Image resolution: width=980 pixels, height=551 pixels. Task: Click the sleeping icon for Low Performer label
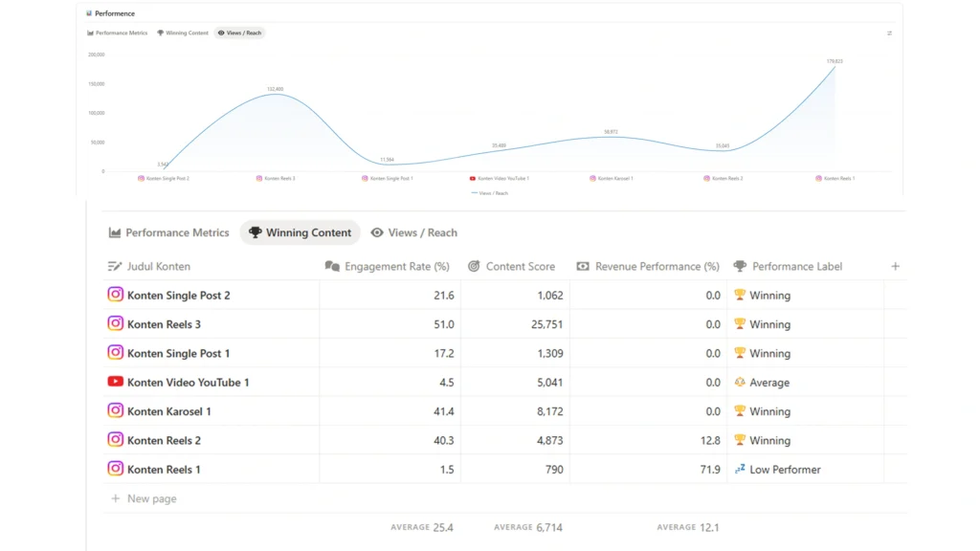tap(740, 470)
